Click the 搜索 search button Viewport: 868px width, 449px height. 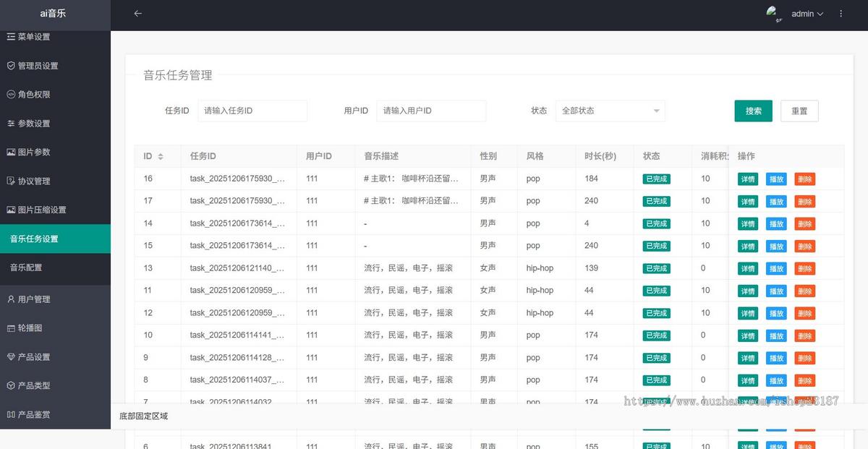coord(753,111)
